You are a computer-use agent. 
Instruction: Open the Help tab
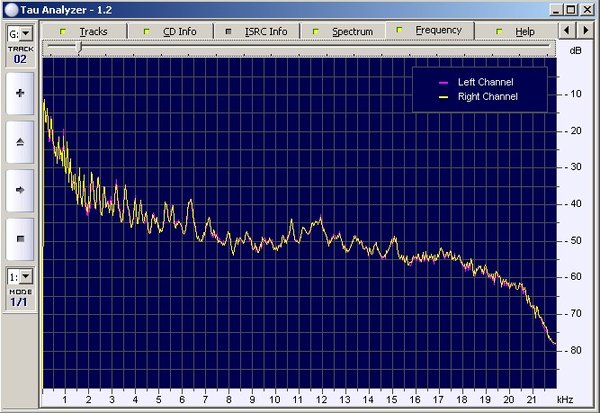point(516,31)
